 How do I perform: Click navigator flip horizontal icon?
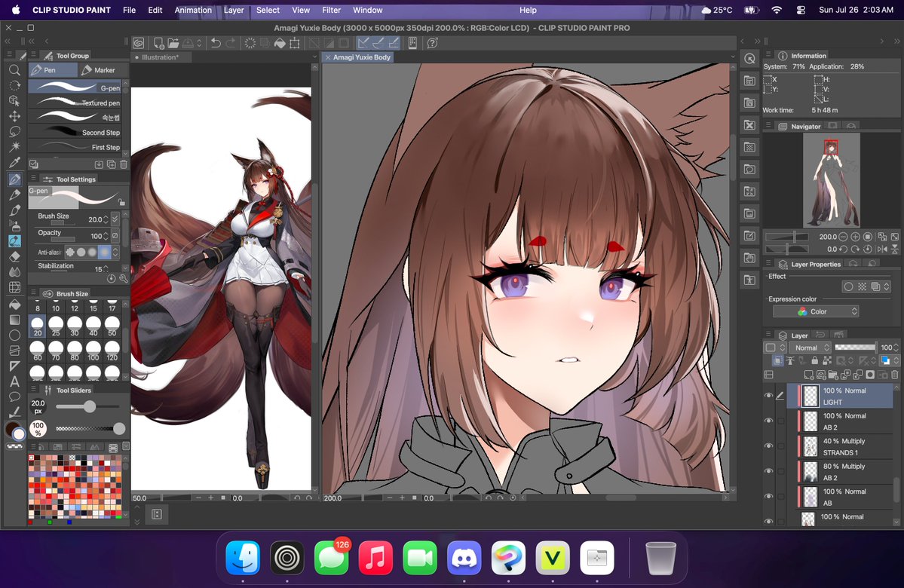click(x=882, y=249)
